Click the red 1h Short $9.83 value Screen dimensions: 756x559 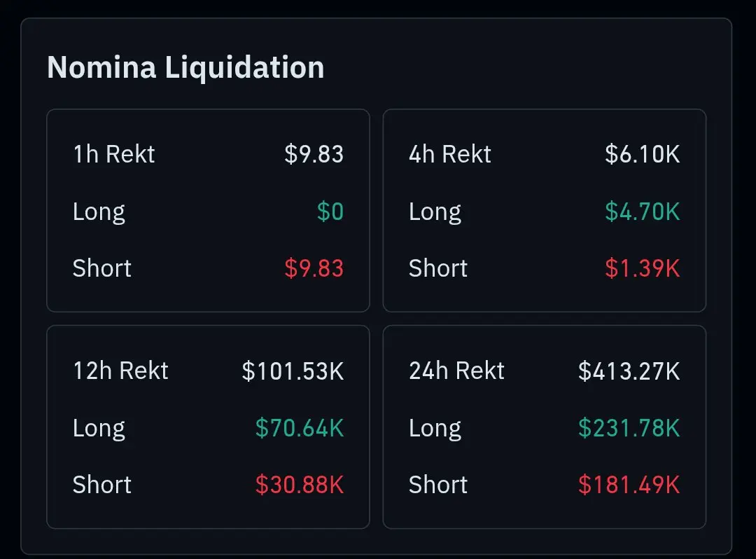click(314, 268)
